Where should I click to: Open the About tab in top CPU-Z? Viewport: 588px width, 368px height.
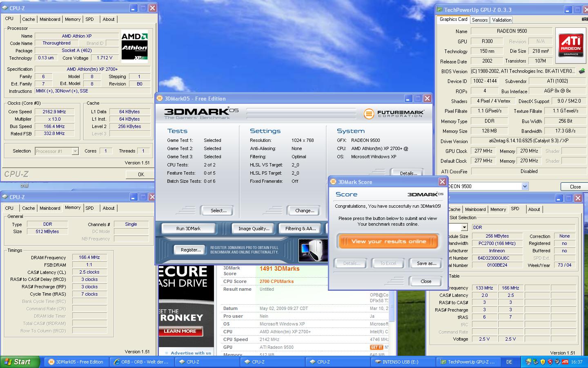coord(109,19)
